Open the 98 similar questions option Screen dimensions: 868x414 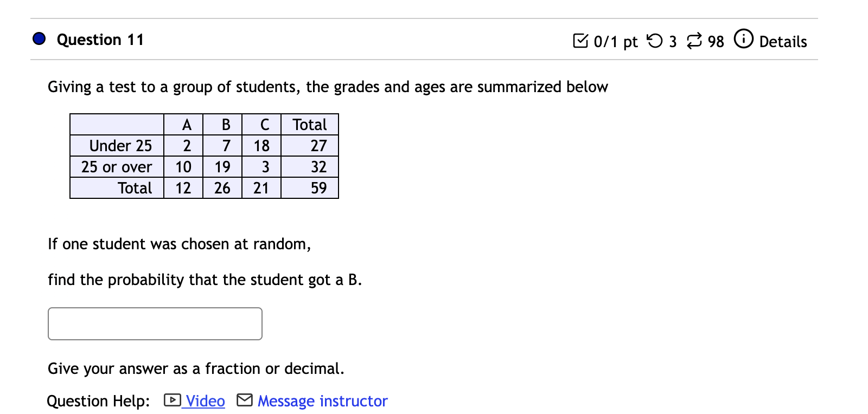point(715,40)
